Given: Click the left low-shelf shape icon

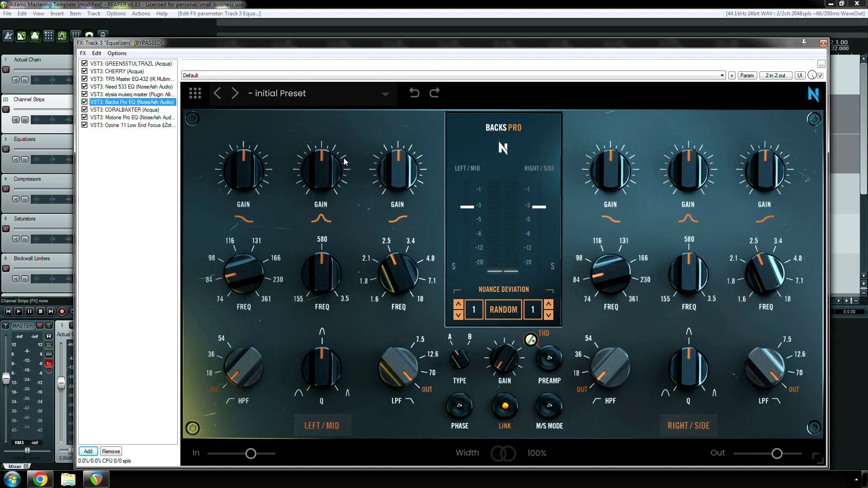Looking at the screenshot, I should click(244, 219).
